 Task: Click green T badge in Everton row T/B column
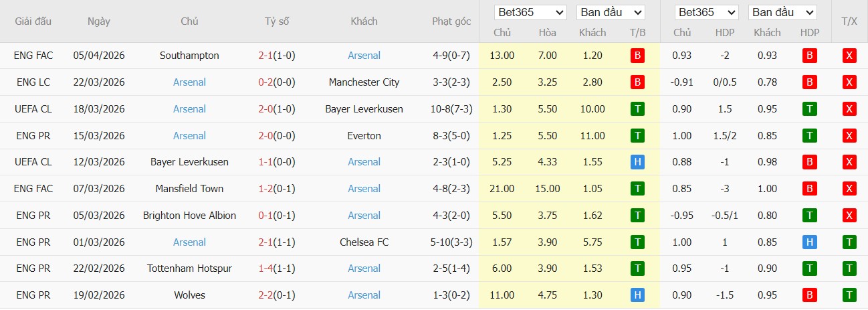coord(637,136)
